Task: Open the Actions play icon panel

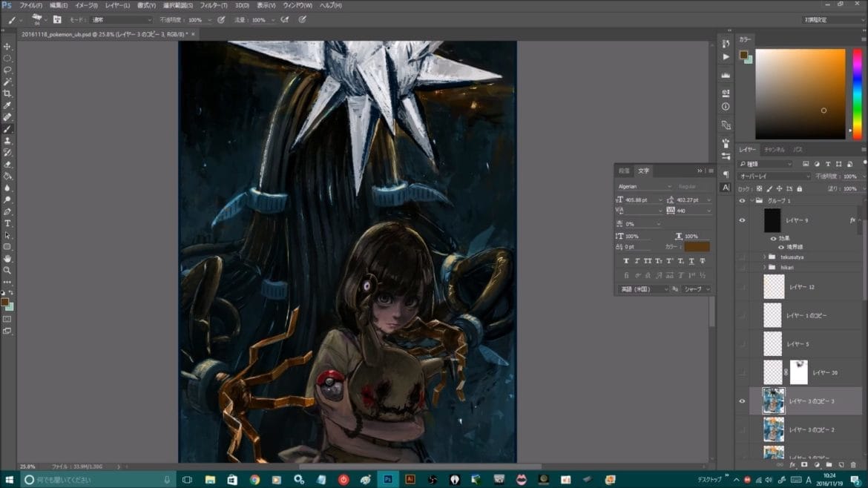Action: 726,56
